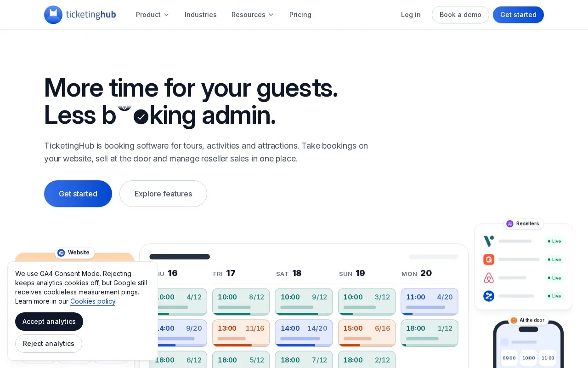Click the FRI 17 day header

(x=224, y=273)
